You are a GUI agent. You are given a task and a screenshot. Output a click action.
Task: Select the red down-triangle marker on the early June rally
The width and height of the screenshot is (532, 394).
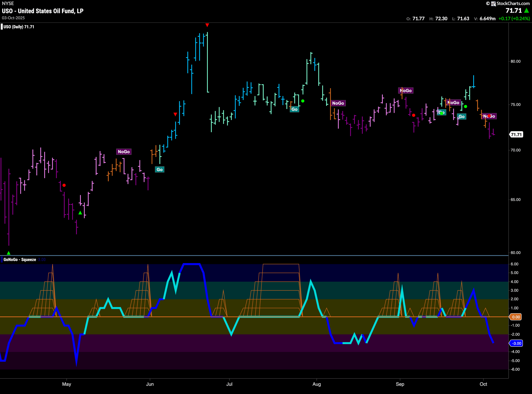click(175, 114)
